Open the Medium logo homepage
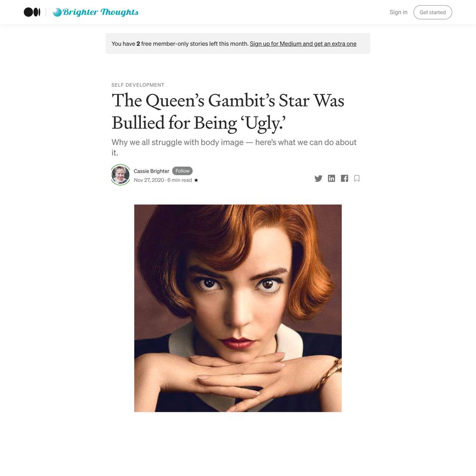This screenshot has width=476, height=476. (32, 12)
